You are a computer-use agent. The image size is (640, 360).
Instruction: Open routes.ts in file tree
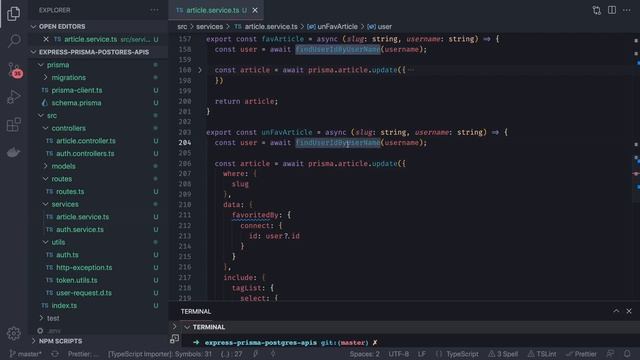[70, 191]
